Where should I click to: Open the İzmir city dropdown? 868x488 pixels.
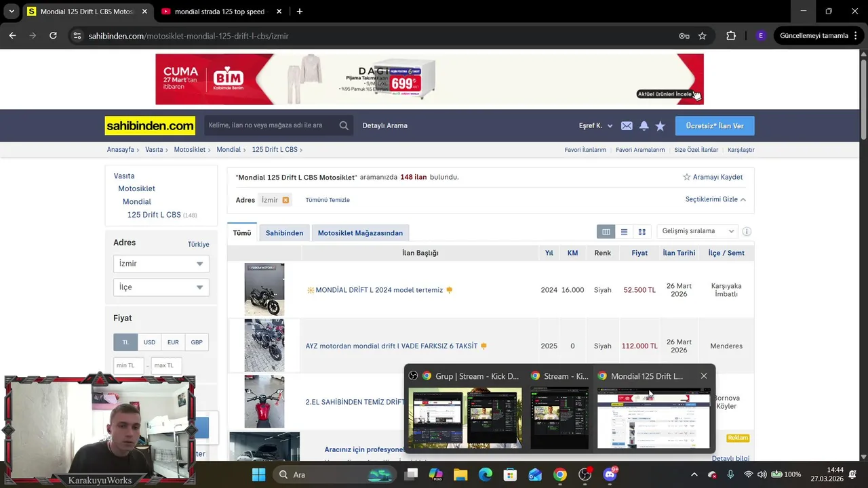[x=161, y=264]
